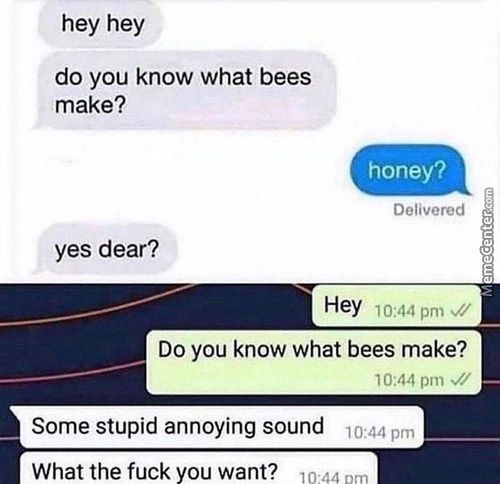Tap the 10:44 pm timestamp beside "Hey"
The width and height of the screenshot is (500, 484).
(409, 312)
